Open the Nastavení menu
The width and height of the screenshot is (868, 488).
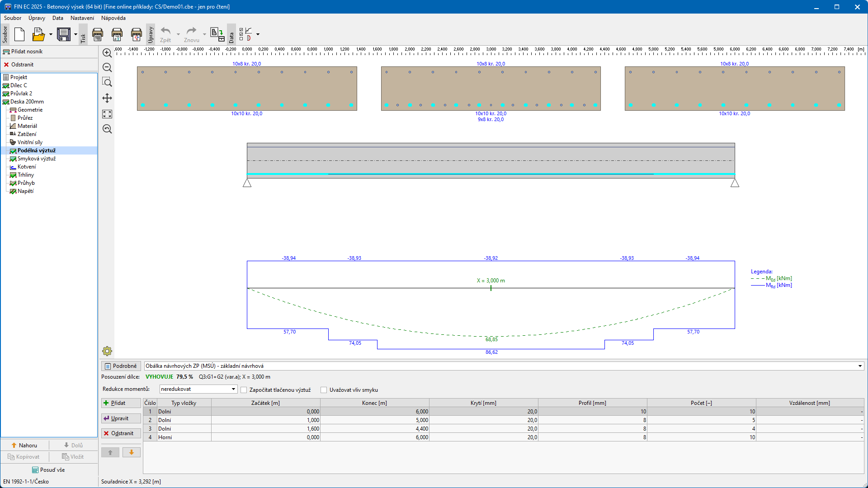pos(82,18)
